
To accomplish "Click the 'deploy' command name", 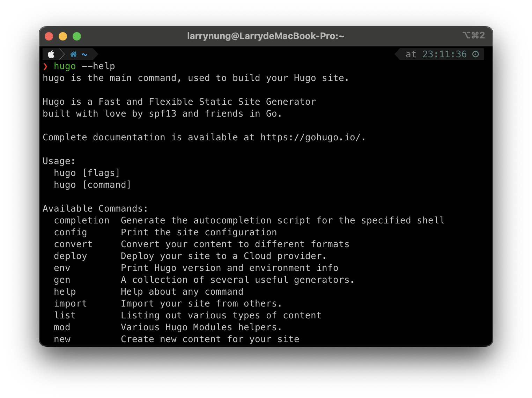I will click(71, 256).
